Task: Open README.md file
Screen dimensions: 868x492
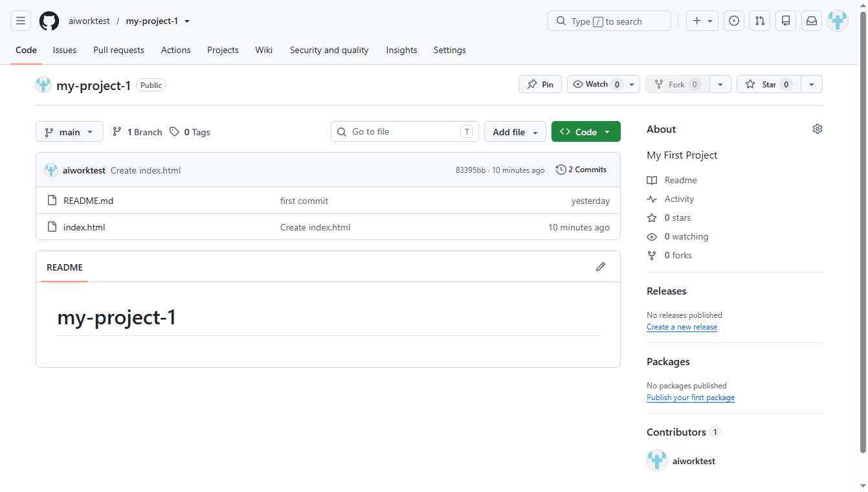Action: click(88, 201)
